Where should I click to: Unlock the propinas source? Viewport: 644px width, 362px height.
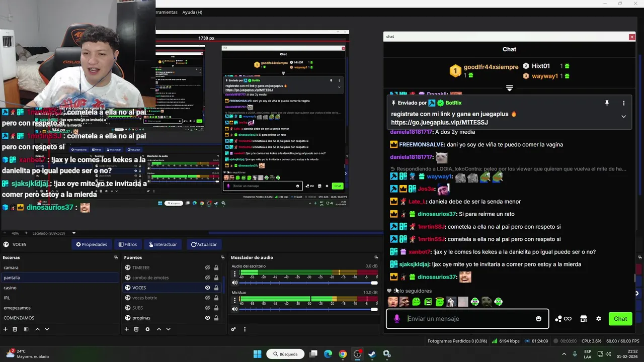coord(216,318)
